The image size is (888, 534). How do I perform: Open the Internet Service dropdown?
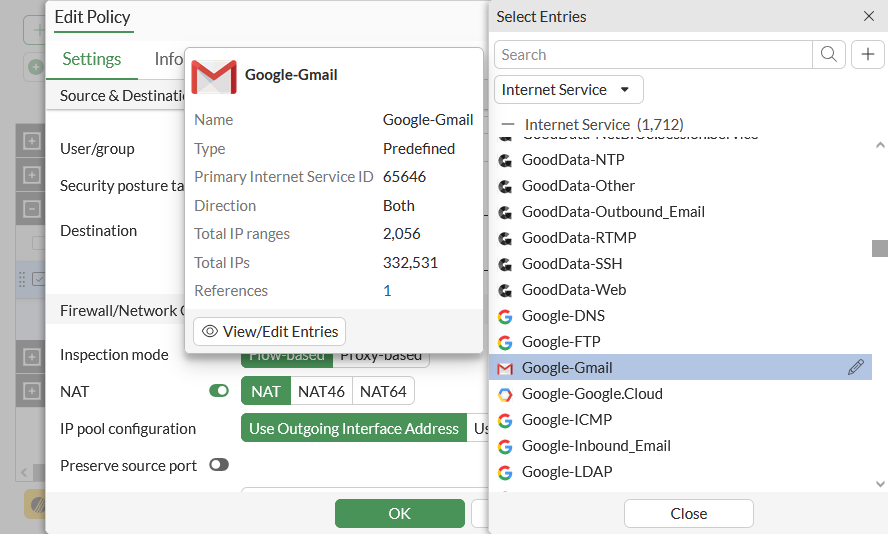568,90
